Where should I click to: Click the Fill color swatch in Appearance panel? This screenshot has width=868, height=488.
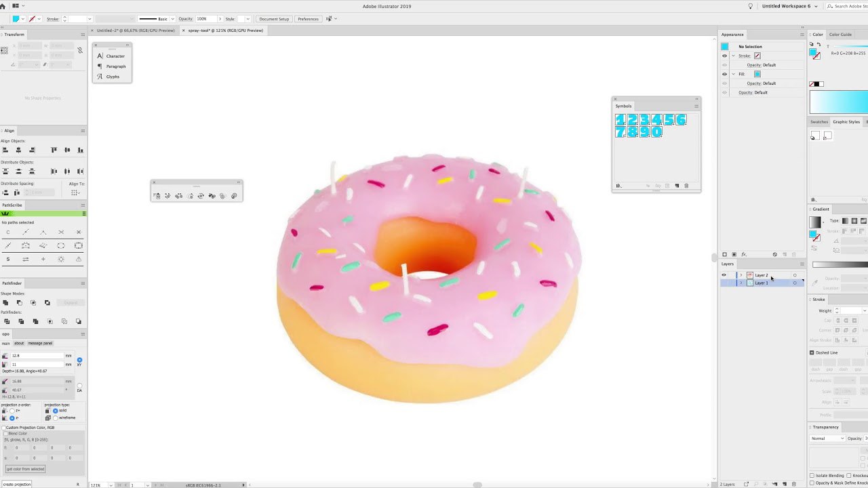point(757,74)
